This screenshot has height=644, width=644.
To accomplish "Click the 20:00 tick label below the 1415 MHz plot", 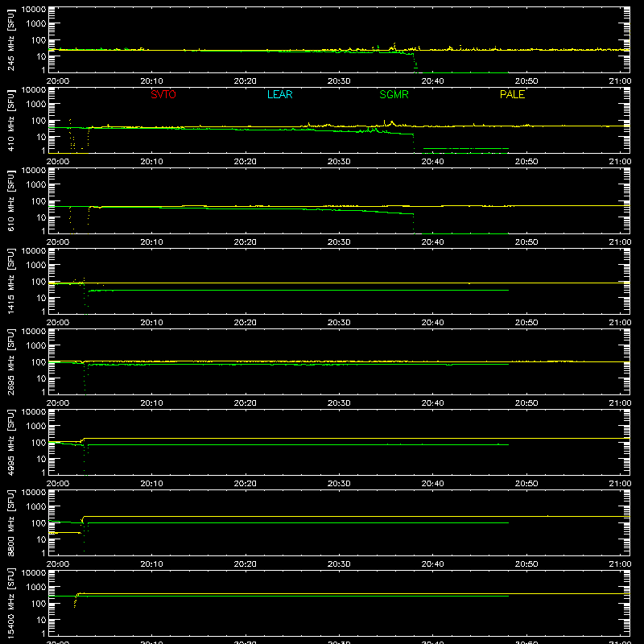I will pyautogui.click(x=58, y=323).
